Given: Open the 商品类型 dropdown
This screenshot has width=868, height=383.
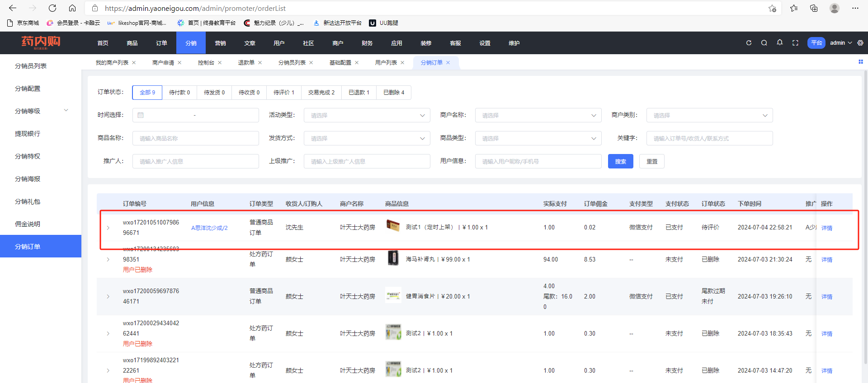Looking at the screenshot, I should point(538,138).
